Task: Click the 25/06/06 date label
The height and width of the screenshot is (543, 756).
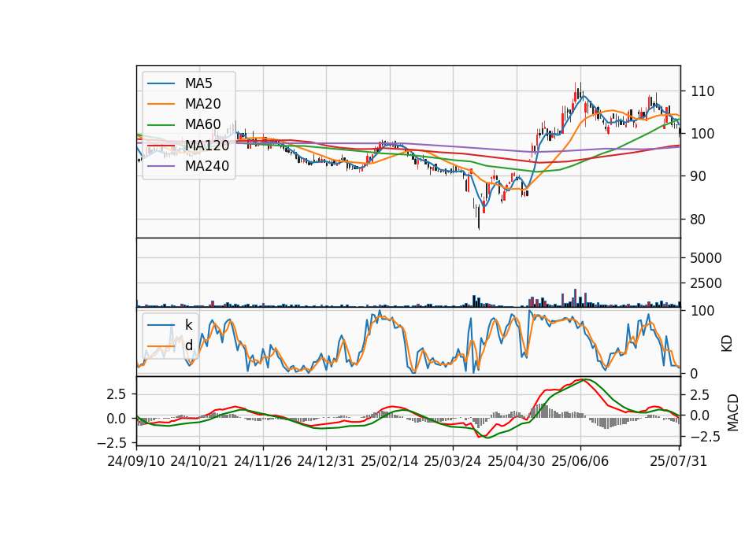Action: click(x=580, y=461)
